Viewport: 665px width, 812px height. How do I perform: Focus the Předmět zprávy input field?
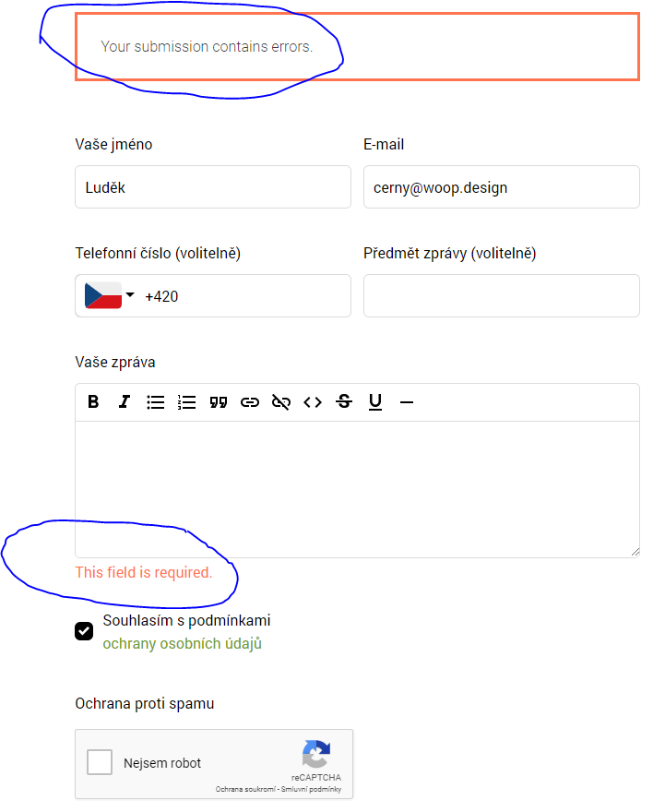point(501,296)
